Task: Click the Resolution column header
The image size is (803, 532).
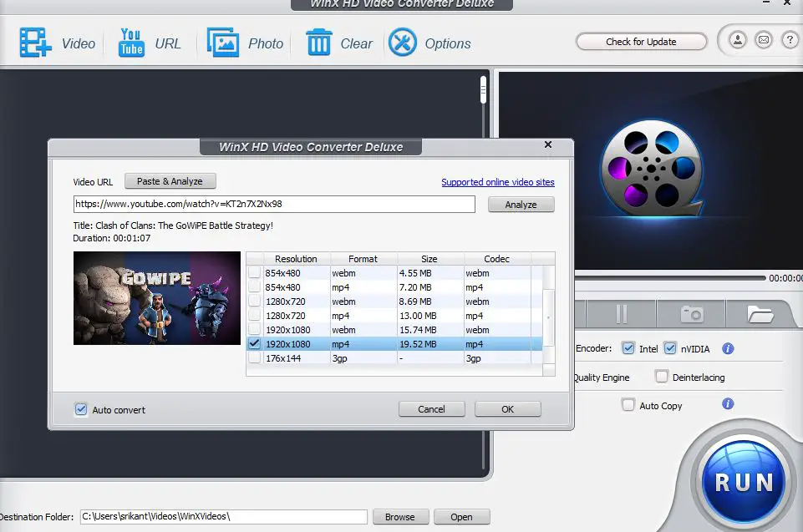Action: pos(296,259)
